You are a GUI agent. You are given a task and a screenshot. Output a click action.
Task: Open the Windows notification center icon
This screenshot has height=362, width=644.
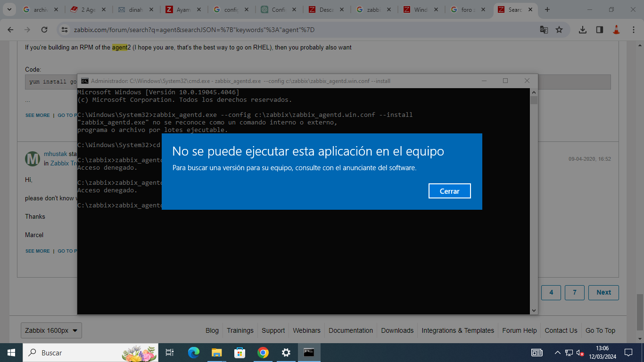pos(628,353)
